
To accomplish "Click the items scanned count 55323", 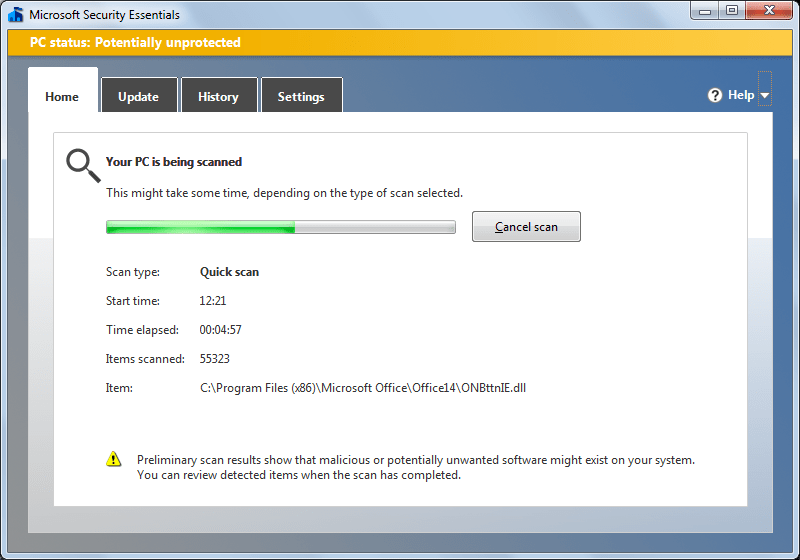I will 214,359.
